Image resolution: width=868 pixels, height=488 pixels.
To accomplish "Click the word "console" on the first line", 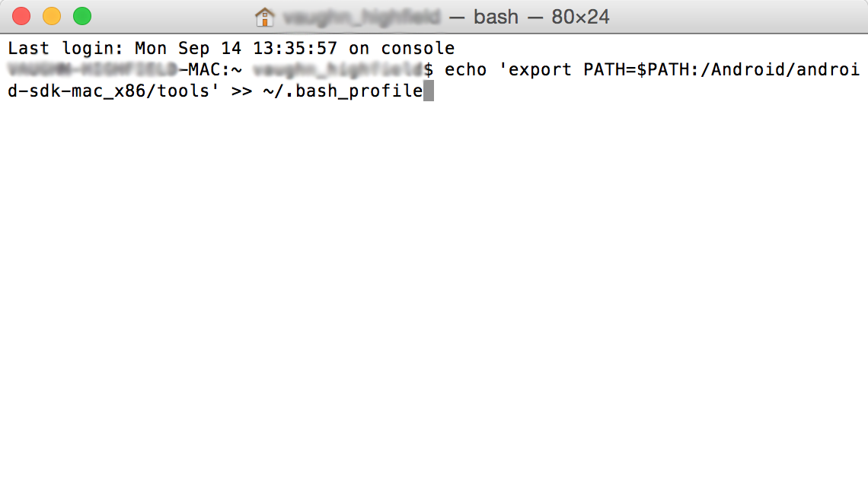I will point(418,49).
